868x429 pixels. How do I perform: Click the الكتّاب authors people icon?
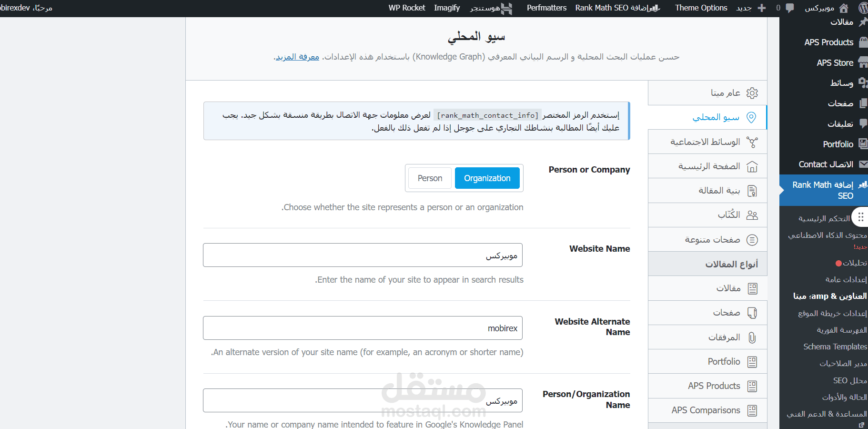point(752,215)
